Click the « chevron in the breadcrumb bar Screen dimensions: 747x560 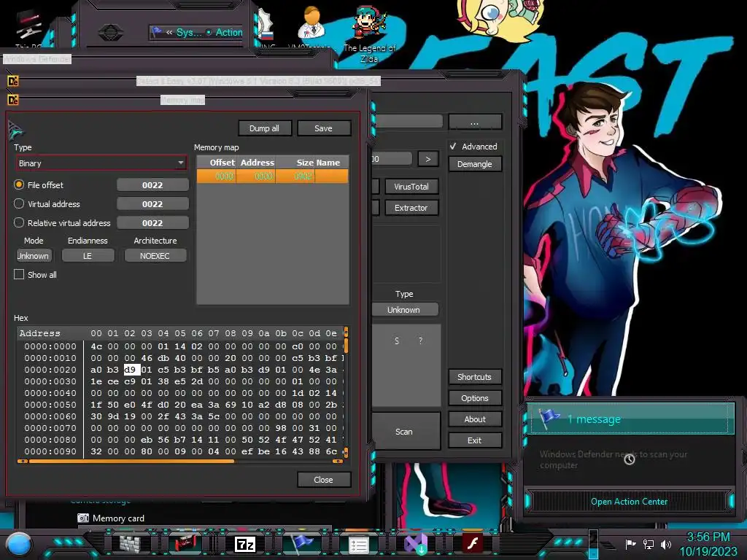[169, 32]
